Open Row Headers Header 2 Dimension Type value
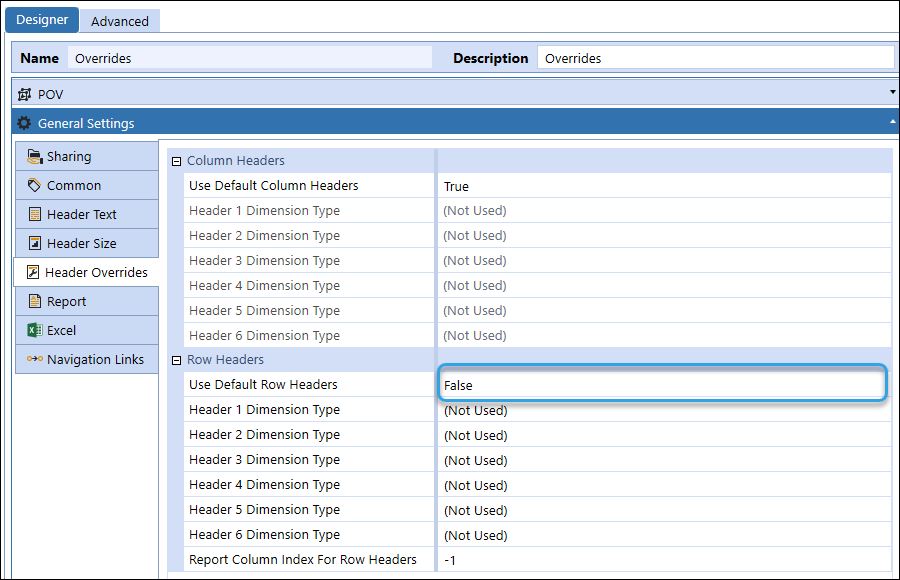 click(664, 435)
